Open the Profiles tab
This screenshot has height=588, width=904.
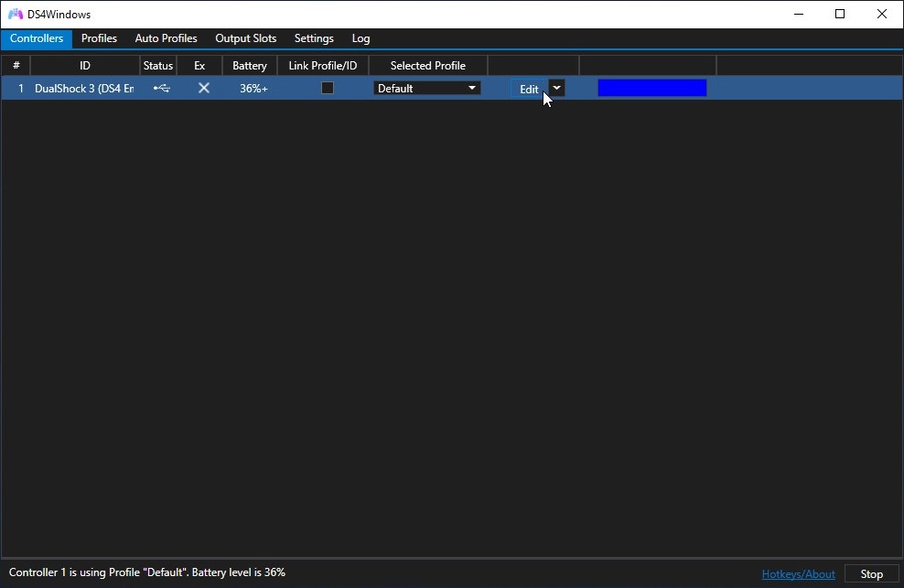[x=99, y=38]
